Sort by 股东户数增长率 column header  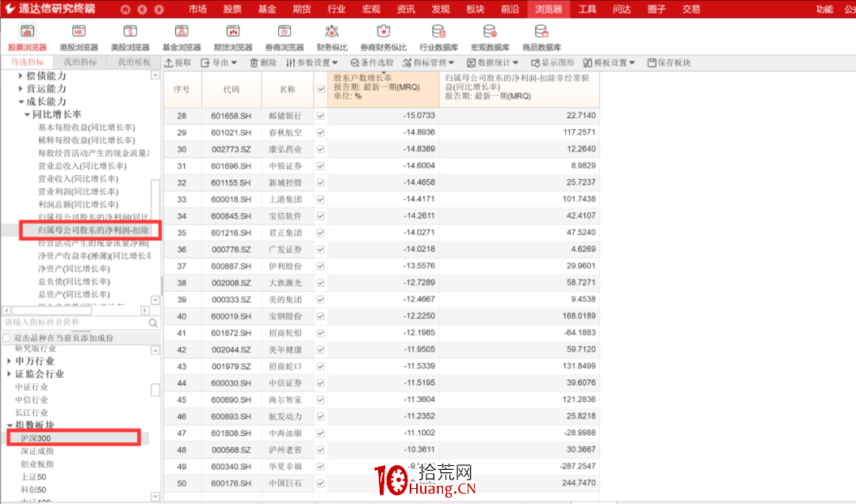point(384,87)
